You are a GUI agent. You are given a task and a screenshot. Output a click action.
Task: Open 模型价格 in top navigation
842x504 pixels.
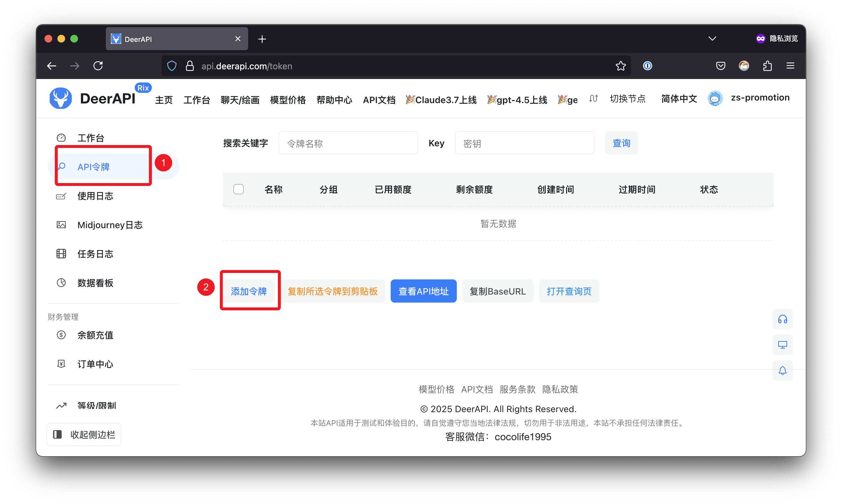tap(288, 100)
